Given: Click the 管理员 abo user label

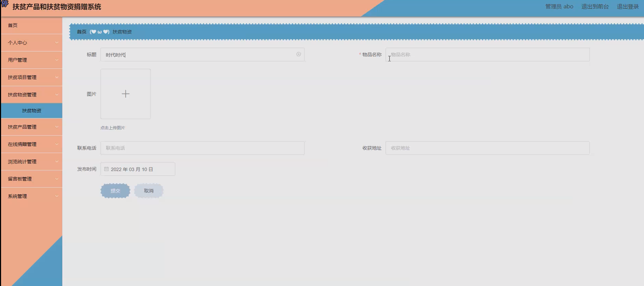Looking at the screenshot, I should (x=559, y=7).
